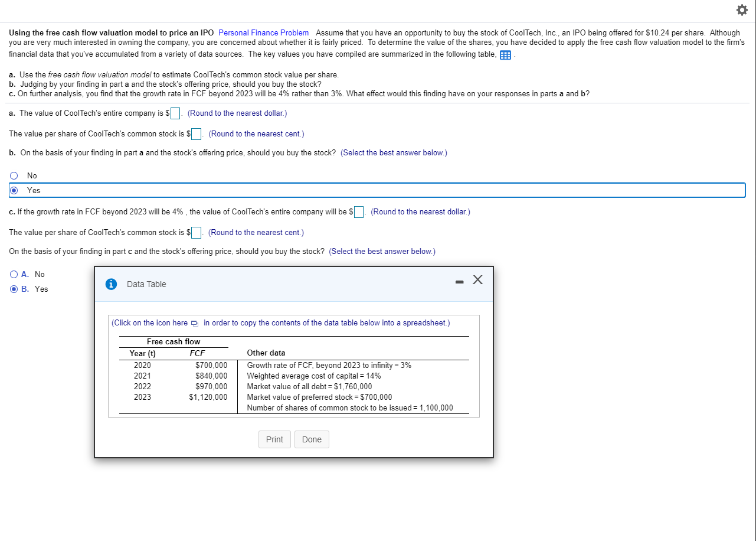Select the 'Yes' option for part b
756x541 pixels.
point(14,190)
